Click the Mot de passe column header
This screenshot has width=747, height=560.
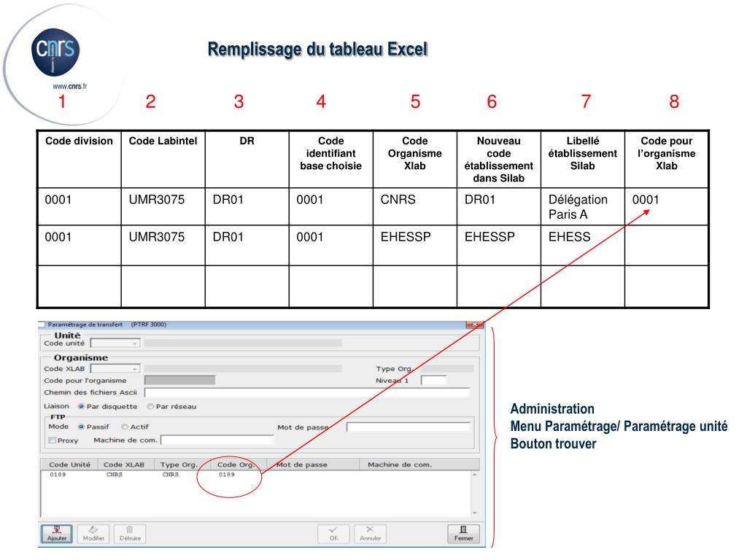pos(301,464)
